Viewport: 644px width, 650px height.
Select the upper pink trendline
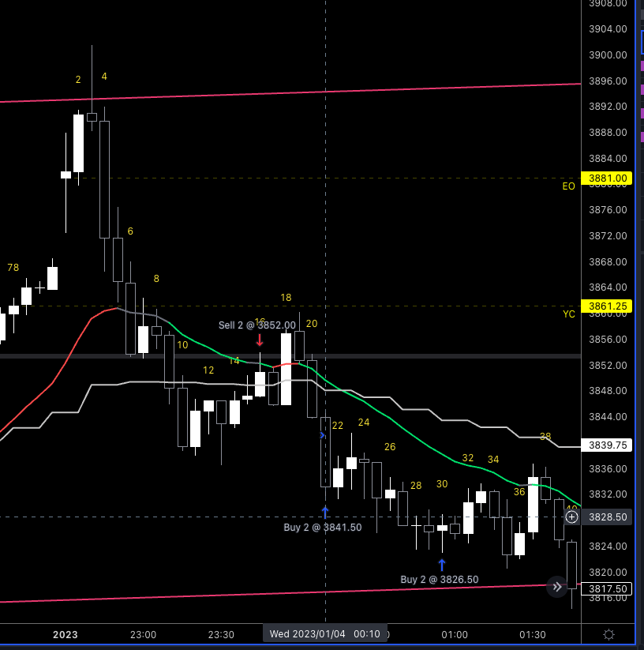point(290,93)
